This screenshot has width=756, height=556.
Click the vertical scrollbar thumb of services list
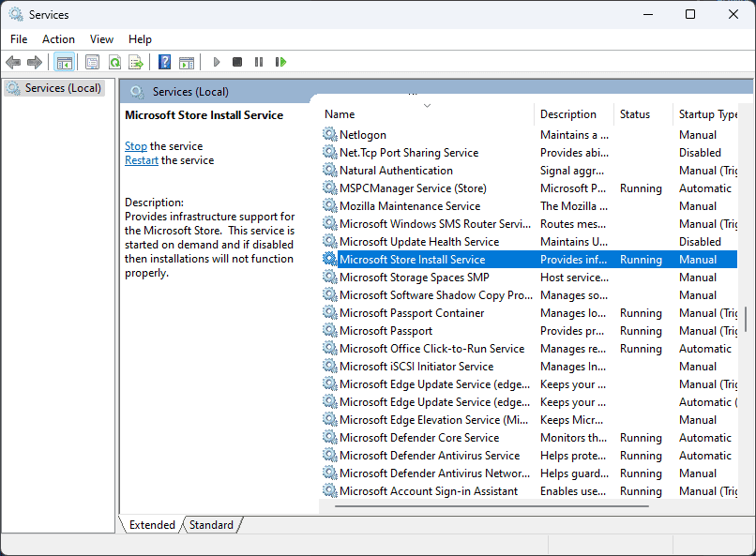pos(746,319)
